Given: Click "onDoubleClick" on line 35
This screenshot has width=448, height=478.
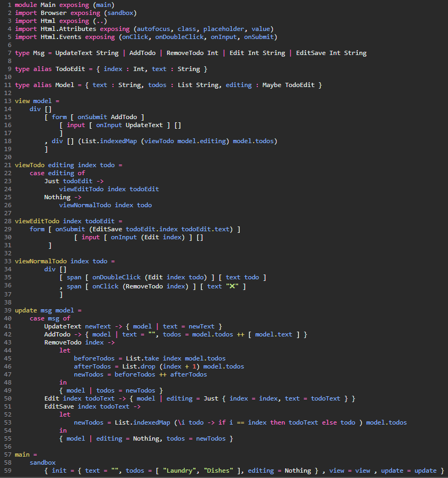Looking at the screenshot, I should tap(116, 277).
